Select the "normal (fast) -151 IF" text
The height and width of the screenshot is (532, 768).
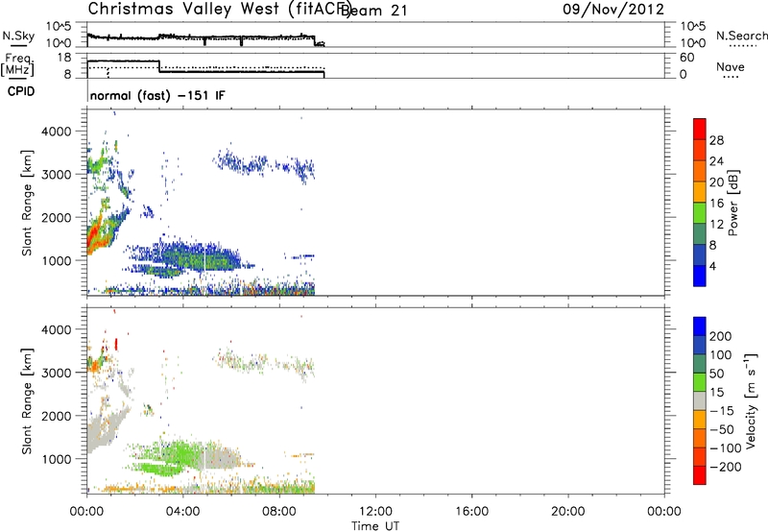click(157, 95)
